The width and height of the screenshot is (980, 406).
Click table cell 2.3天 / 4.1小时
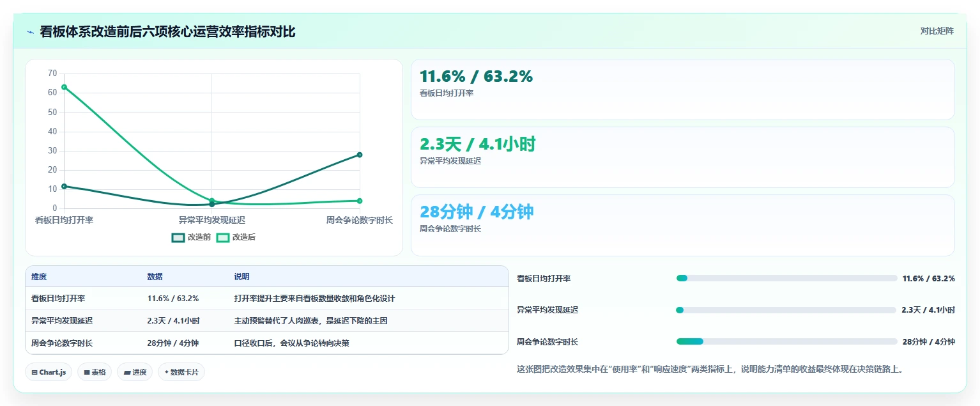(173, 321)
